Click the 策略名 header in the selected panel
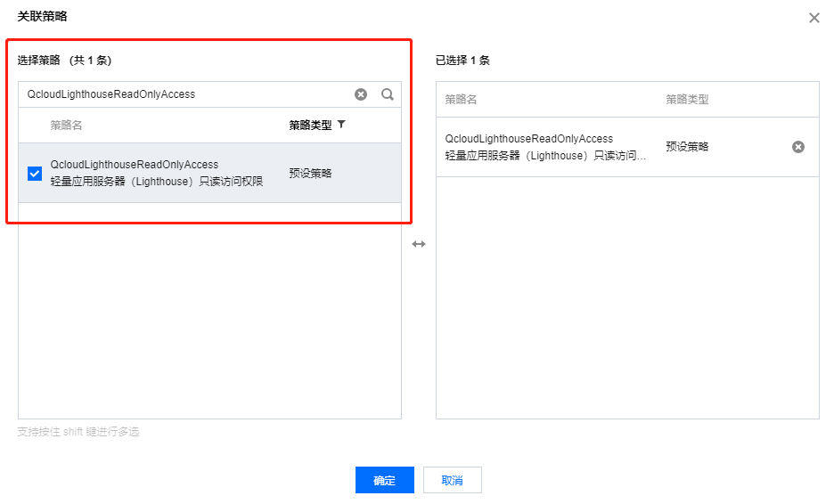This screenshot has height=504, width=834. (461, 100)
